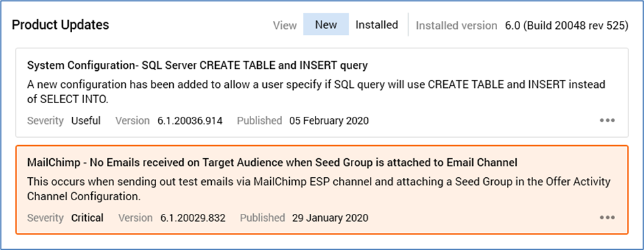The image size is (644, 250).
Task: Switch to the Installed updates view
Action: (376, 25)
